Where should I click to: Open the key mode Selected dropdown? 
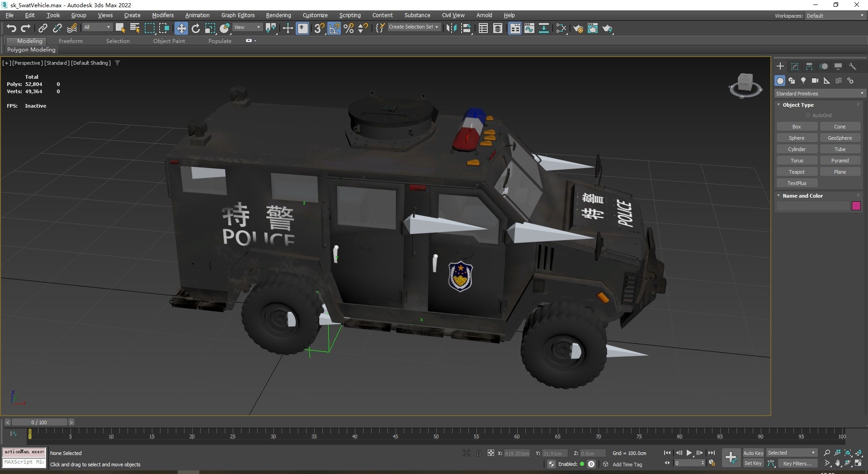pyautogui.click(x=792, y=453)
